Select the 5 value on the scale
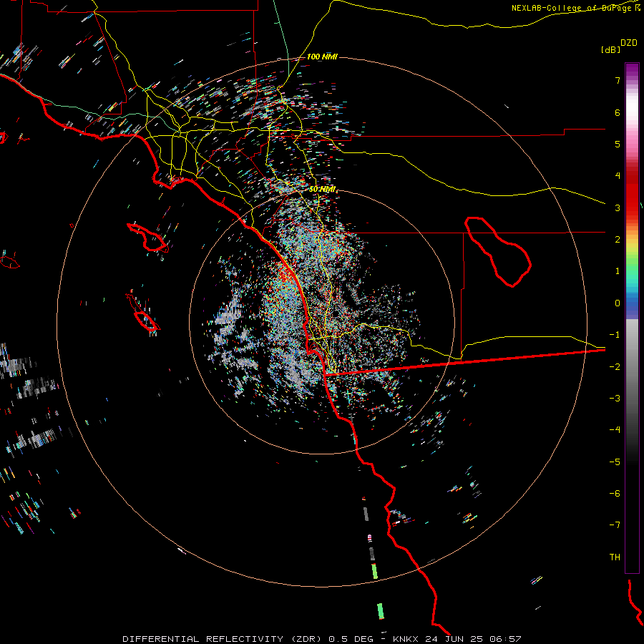The height and width of the screenshot is (644, 644). (618, 144)
